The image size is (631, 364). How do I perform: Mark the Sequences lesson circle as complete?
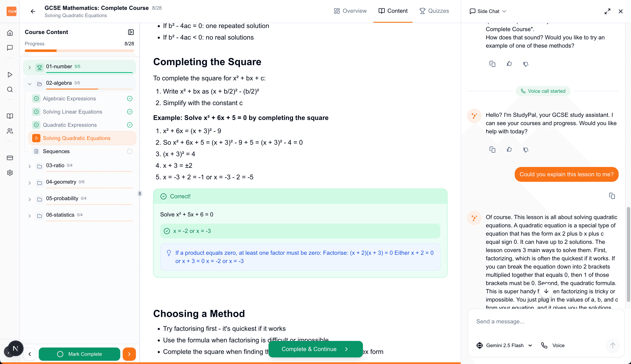click(129, 151)
